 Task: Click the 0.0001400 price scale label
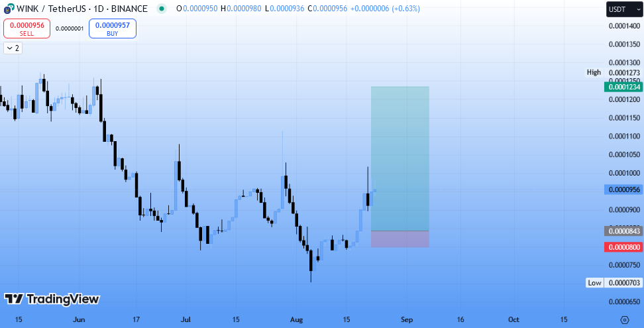[x=624, y=26]
